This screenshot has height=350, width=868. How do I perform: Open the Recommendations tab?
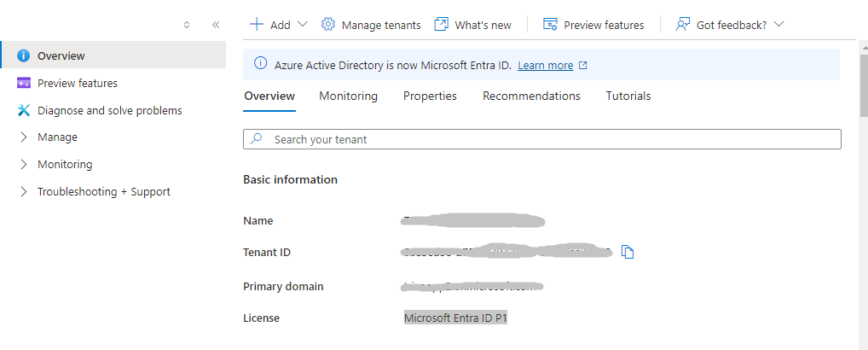click(x=531, y=96)
